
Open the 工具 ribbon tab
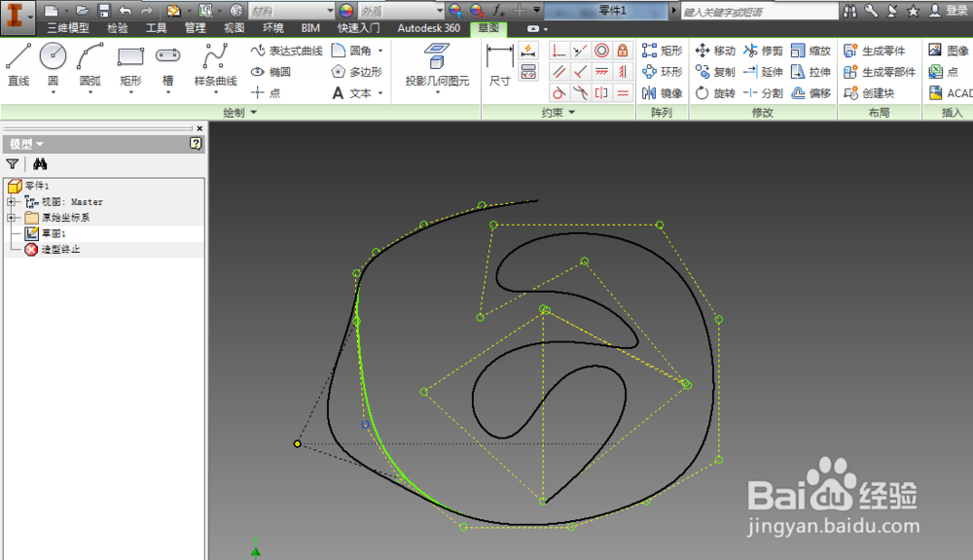click(157, 28)
